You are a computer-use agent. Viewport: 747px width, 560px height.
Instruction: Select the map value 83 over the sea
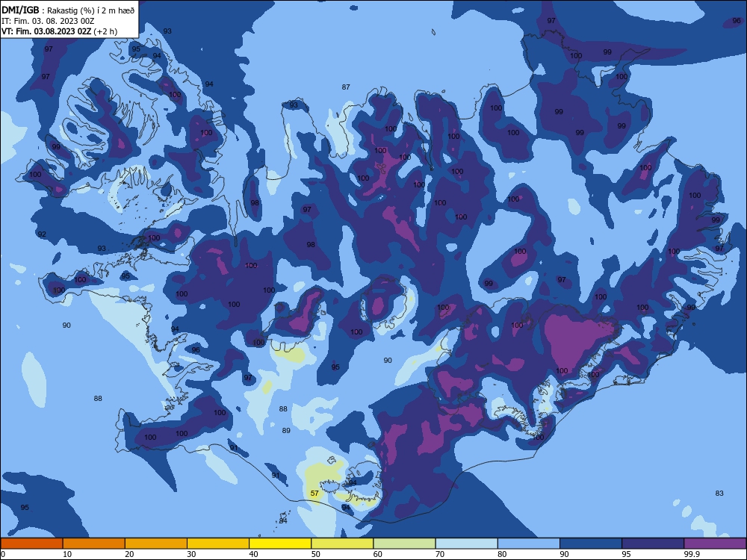[719, 494]
